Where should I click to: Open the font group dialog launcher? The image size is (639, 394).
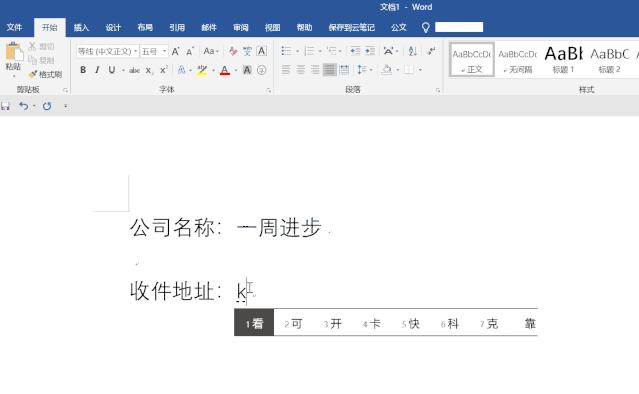pos(269,90)
